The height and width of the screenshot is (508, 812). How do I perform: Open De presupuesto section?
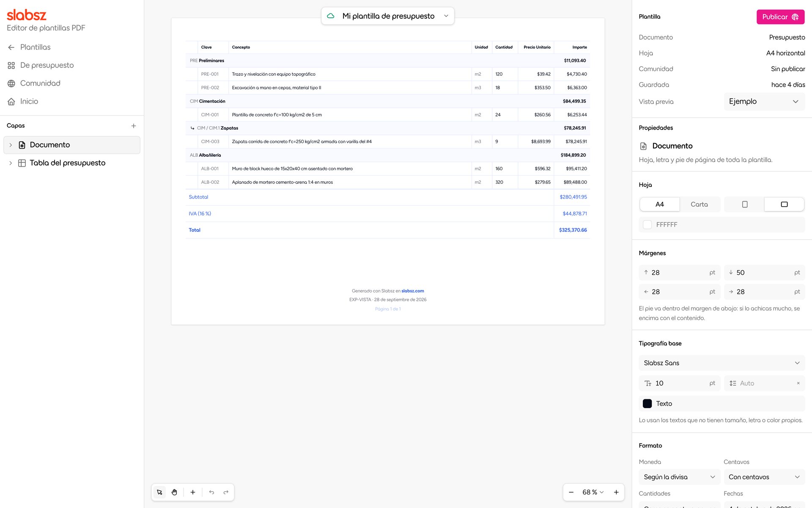41,65
